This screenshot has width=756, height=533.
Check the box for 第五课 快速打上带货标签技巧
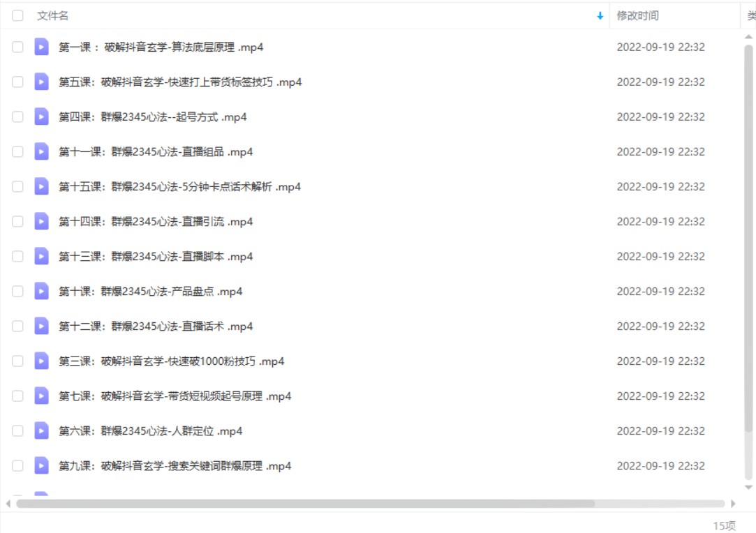(x=18, y=82)
